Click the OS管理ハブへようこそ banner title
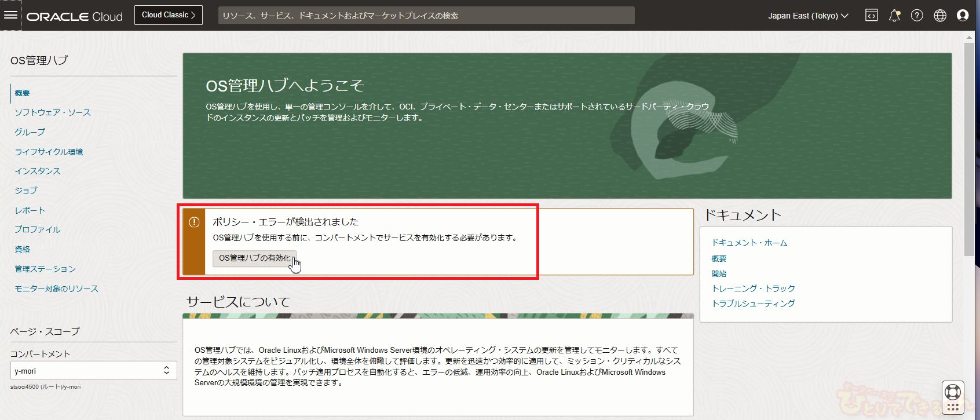The height and width of the screenshot is (420, 980). [x=285, y=86]
